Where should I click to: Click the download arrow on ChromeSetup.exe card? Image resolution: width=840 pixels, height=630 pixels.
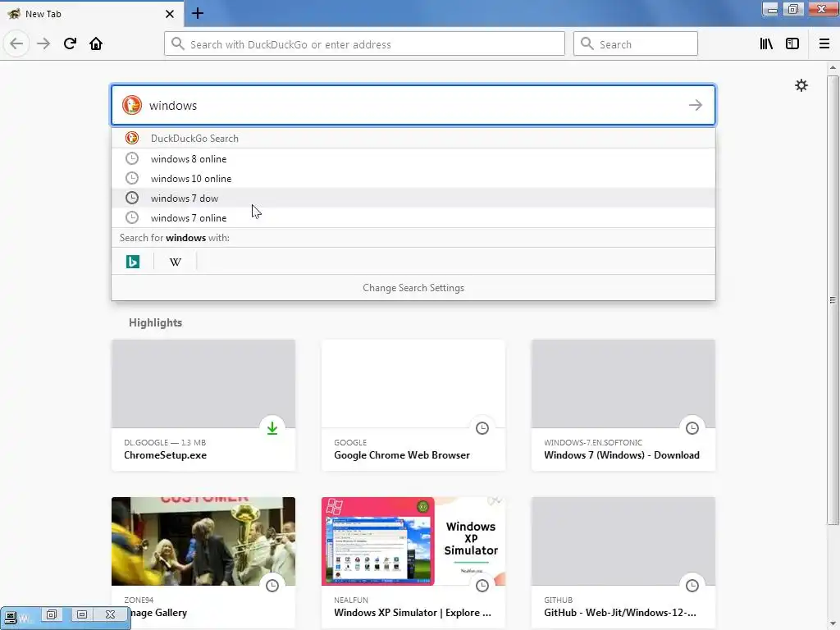272,427
